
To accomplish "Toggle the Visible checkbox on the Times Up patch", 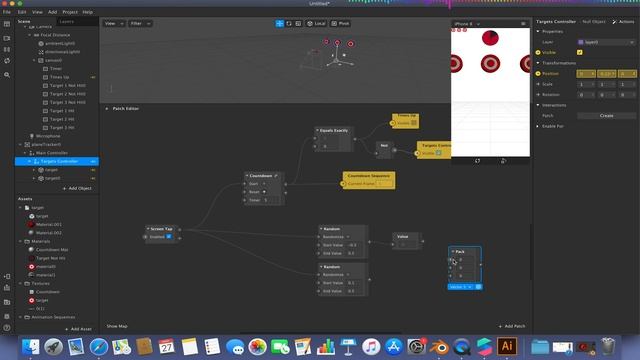I will tap(413, 123).
